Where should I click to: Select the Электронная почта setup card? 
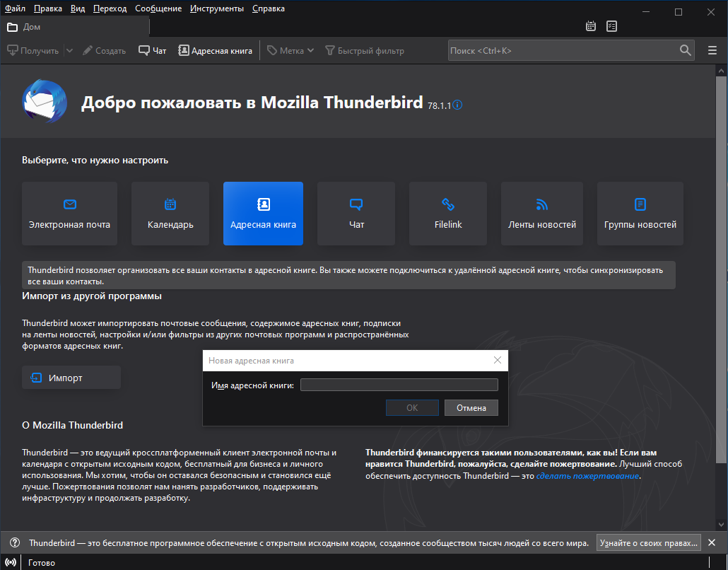(x=70, y=214)
